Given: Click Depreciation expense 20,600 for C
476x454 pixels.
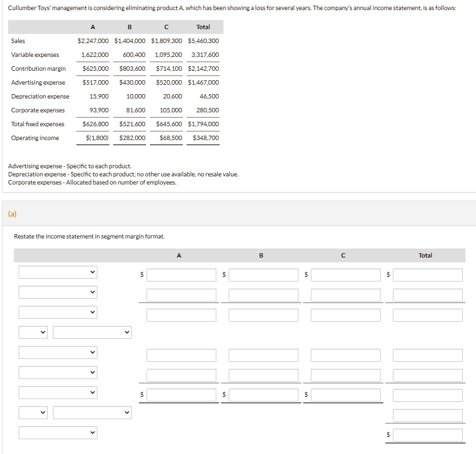Looking at the screenshot, I should click(172, 97).
